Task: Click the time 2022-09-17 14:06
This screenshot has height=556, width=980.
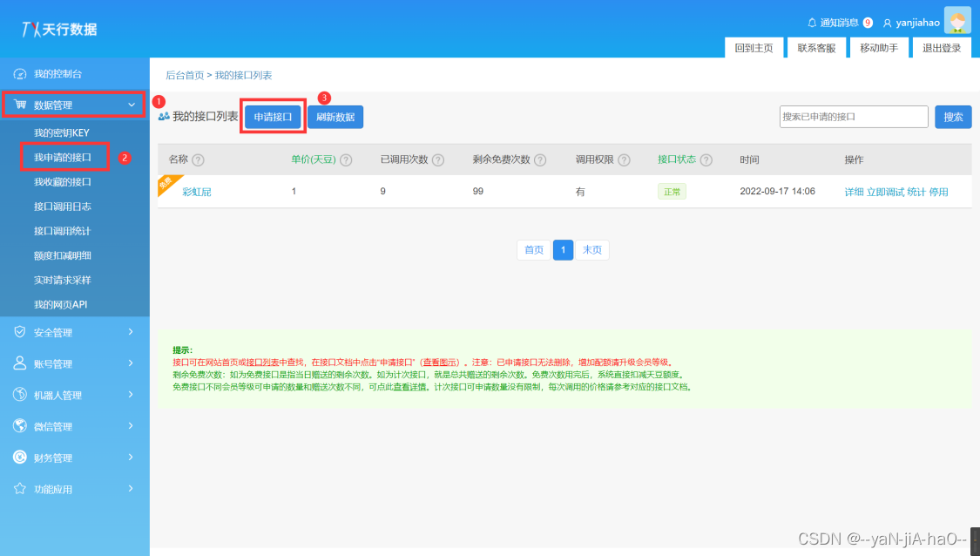Action: [778, 191]
